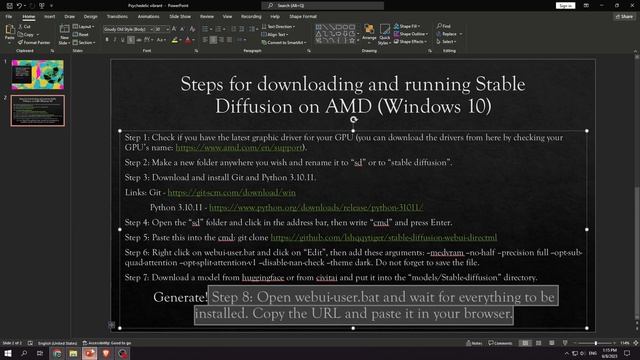Toggle Align Left in Paragraph group
This screenshot has height=360, width=640.
[x=205, y=40]
